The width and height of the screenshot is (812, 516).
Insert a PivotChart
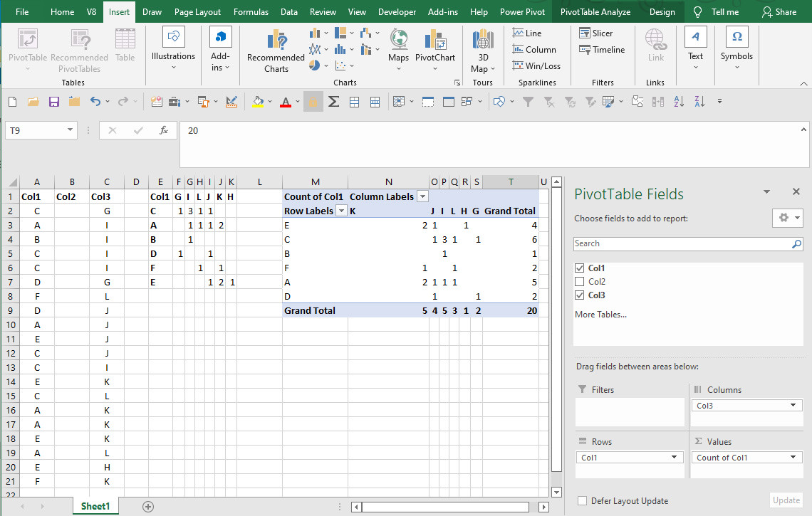[435, 50]
